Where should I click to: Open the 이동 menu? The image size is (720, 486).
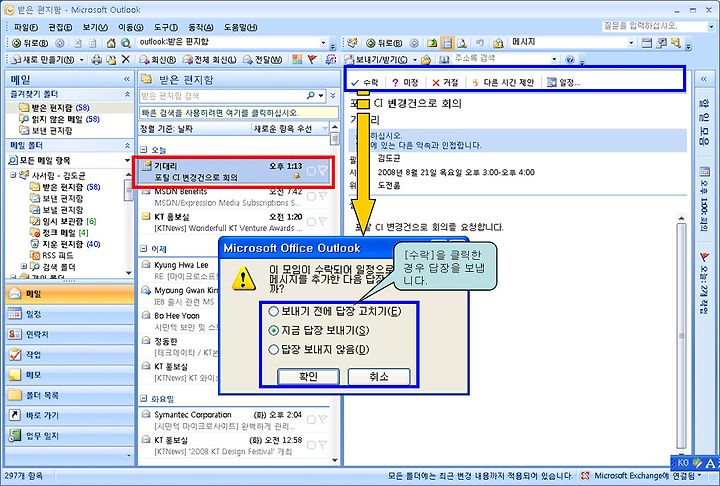coord(130,27)
